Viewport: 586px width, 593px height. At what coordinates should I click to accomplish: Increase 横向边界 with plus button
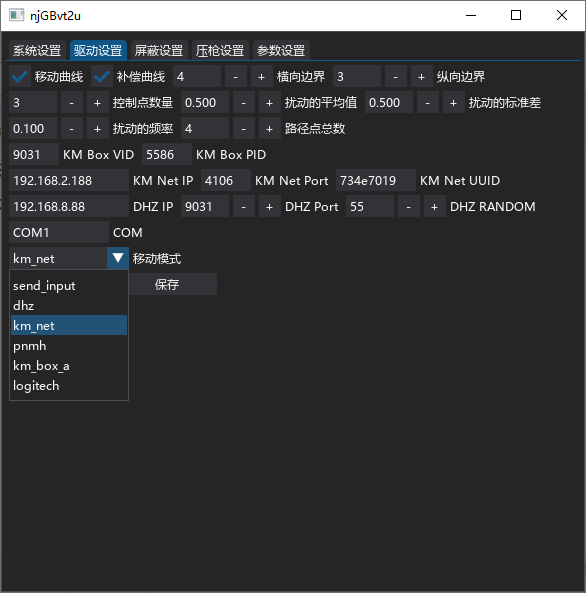coord(261,77)
